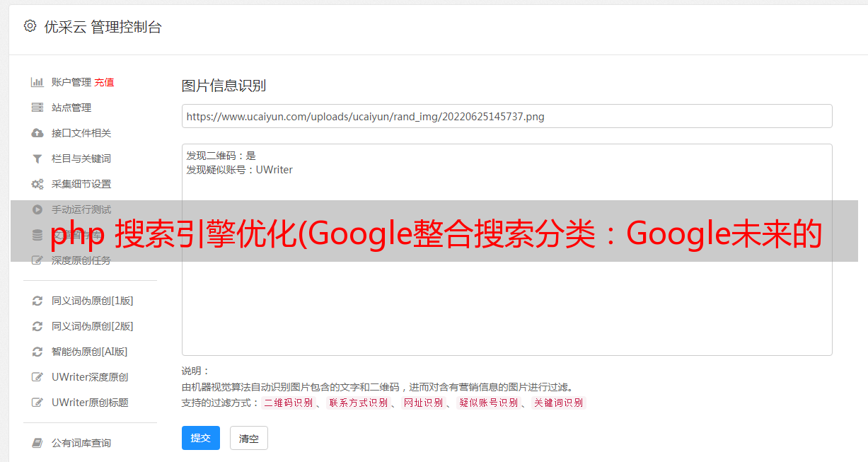
Task: Select the refresh icon for 同义词伪原创[2版]
Action: 37,326
